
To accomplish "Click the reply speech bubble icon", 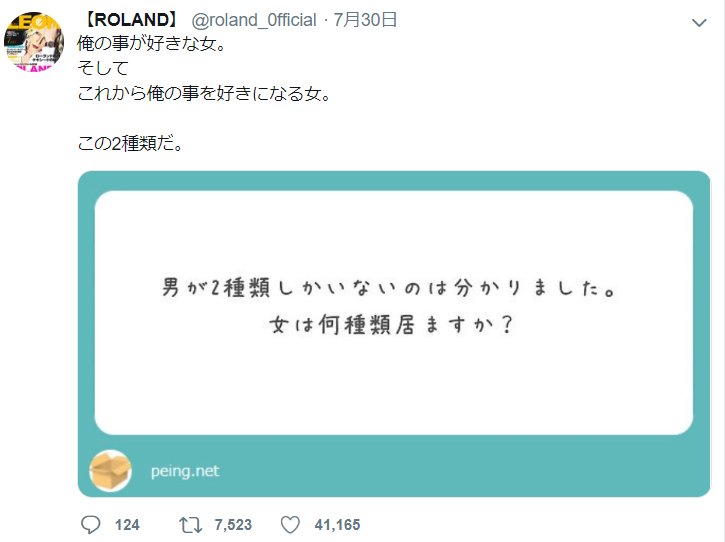I will coord(91,525).
